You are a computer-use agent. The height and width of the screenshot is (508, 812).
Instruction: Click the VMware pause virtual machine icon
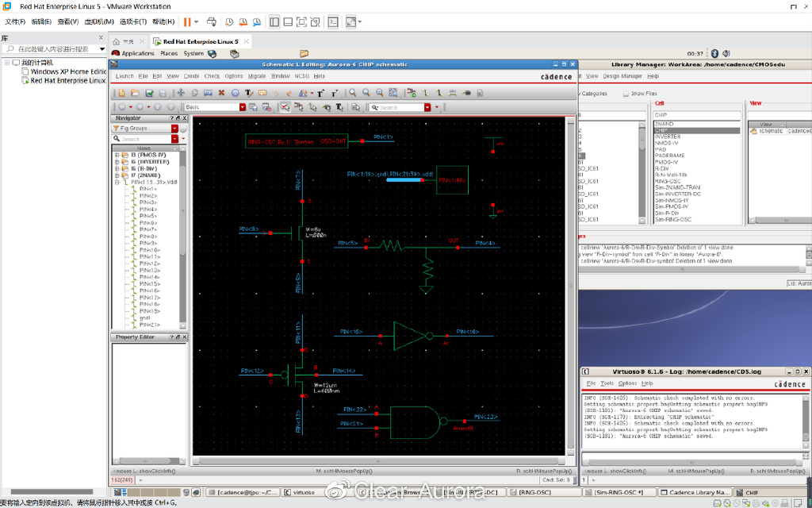point(187,21)
